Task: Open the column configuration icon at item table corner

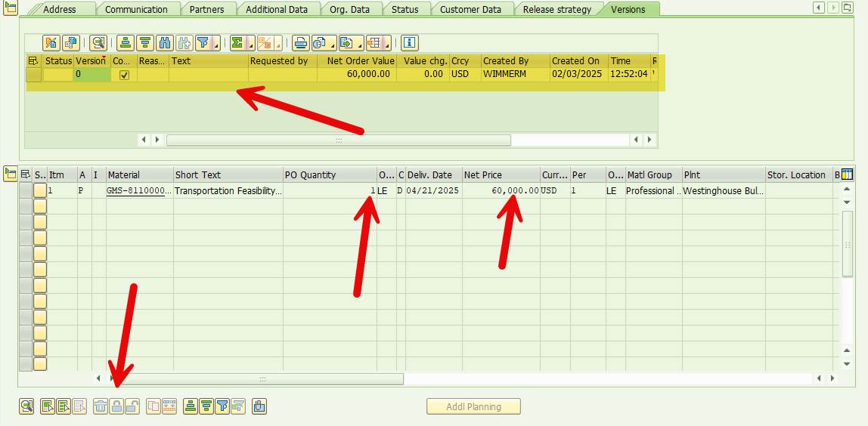Action: coord(847,174)
